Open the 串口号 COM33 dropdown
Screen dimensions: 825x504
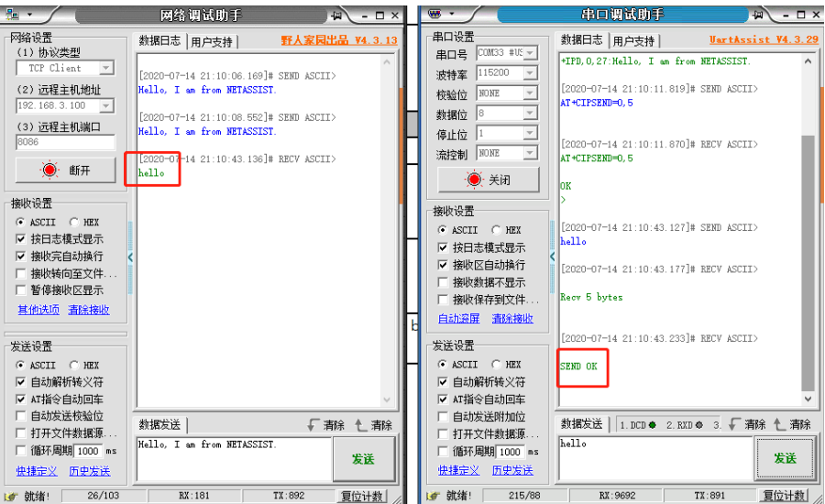tap(530, 53)
